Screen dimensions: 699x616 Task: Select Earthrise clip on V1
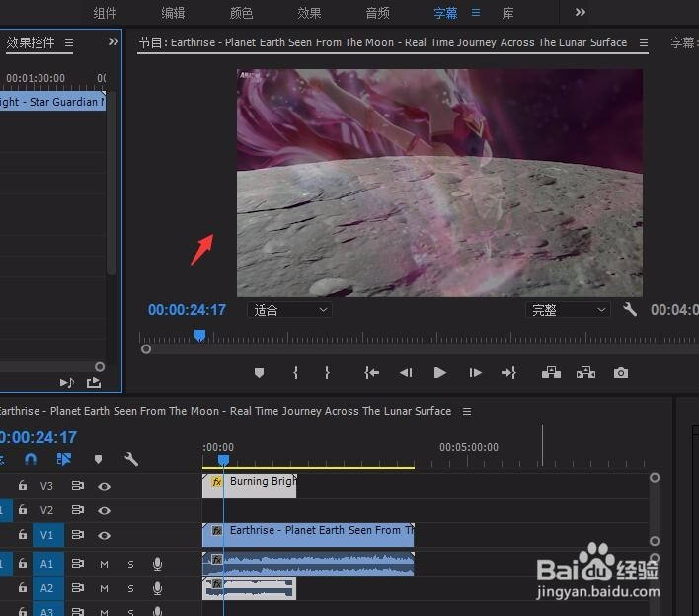(308, 535)
